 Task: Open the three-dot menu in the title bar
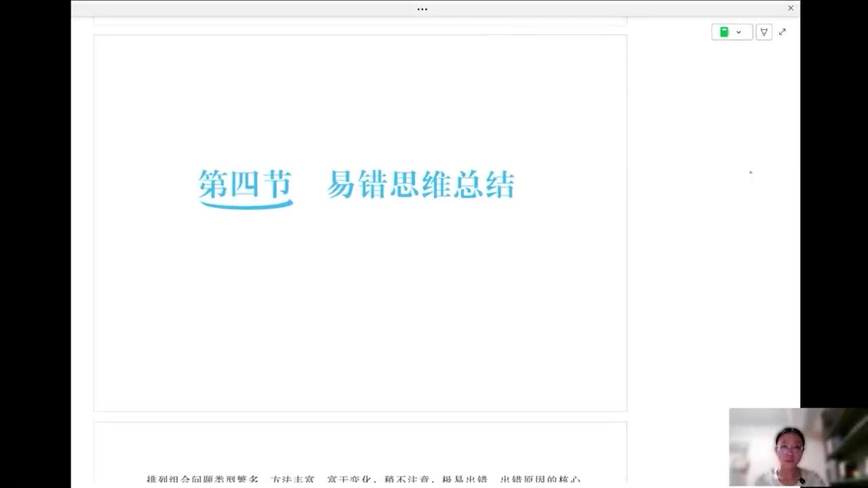click(422, 9)
